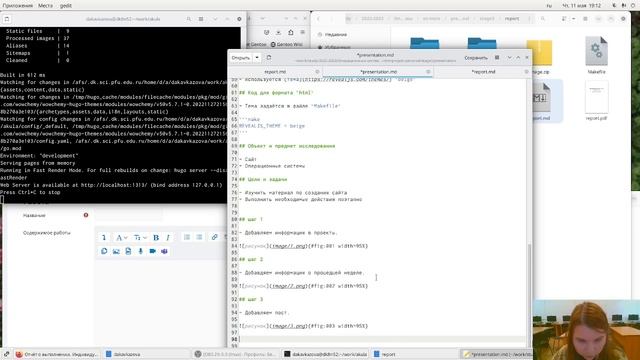
Task: Open the Приложения menu in top panel
Action: (x=18, y=5)
